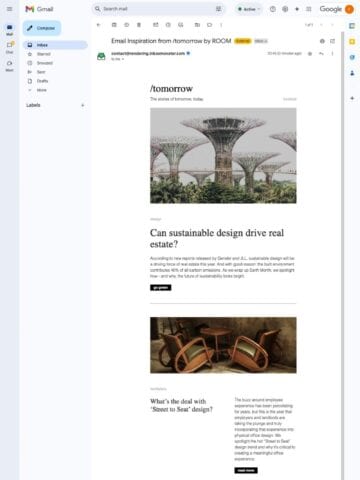Open the Google account avatar

pyautogui.click(x=349, y=9)
